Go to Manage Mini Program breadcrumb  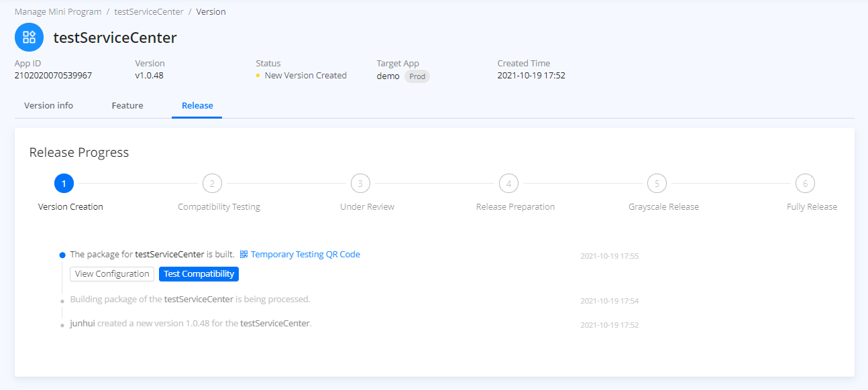click(x=58, y=12)
